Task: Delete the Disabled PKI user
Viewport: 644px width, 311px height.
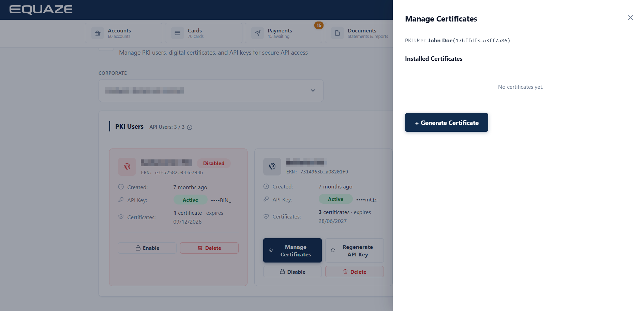Action: [209, 248]
